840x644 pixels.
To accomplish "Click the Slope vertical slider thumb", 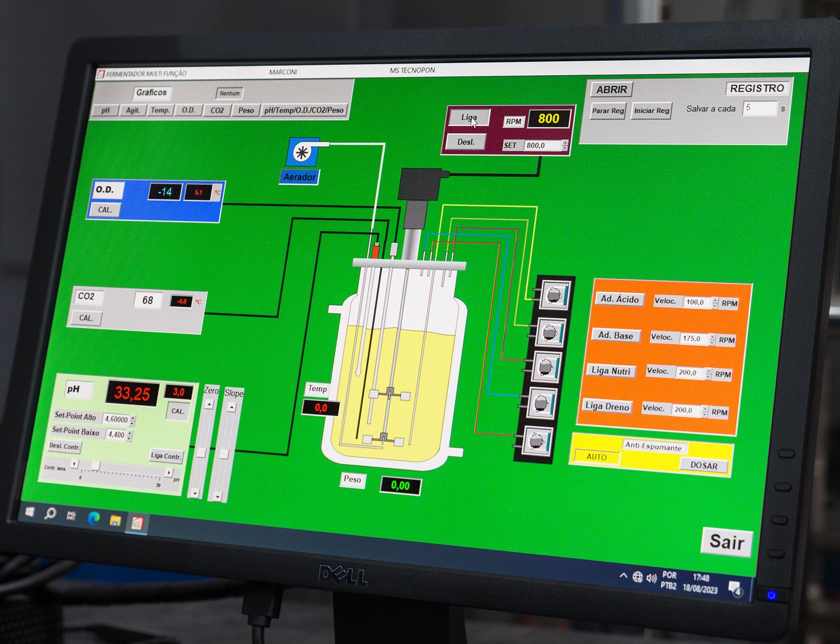I will (x=224, y=454).
